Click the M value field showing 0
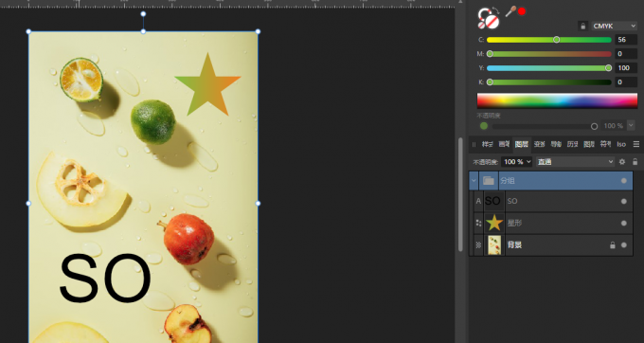Viewport: 644px width, 343px height. 625,54
